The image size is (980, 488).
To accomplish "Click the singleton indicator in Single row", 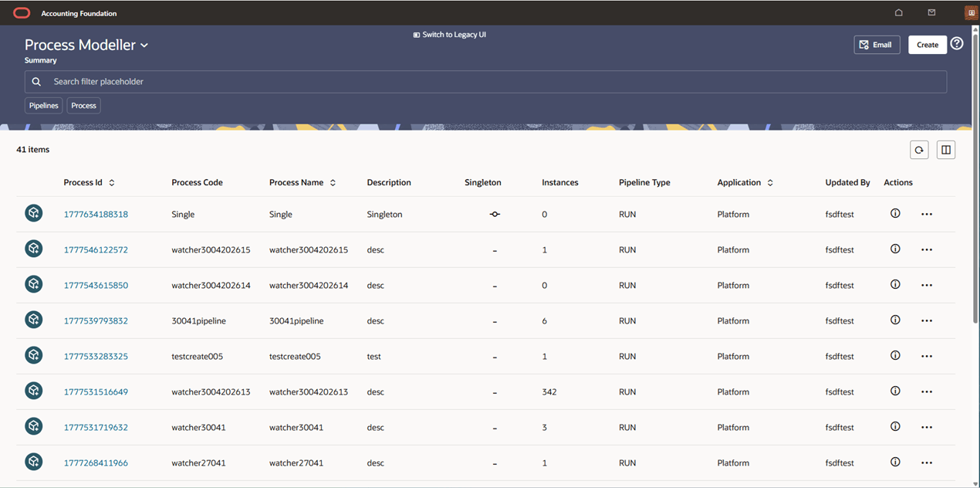I will coord(495,214).
